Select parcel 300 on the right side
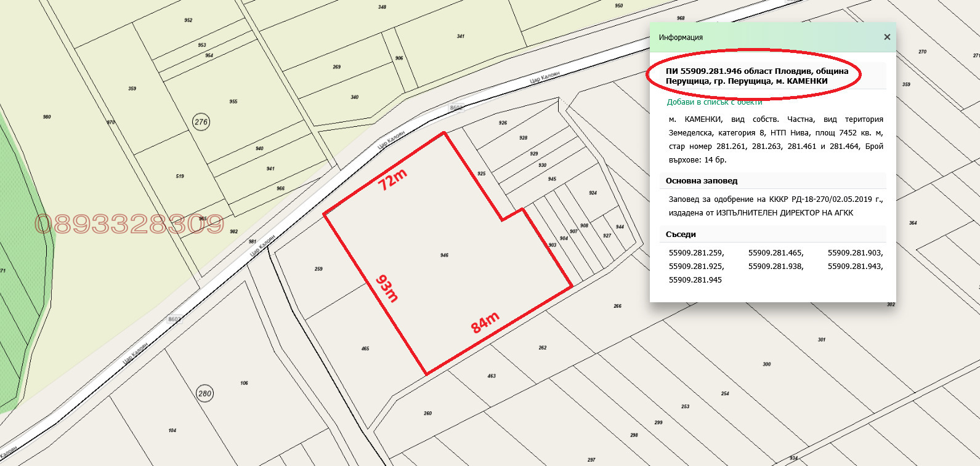Viewport: 980px width, 466px height. point(766,364)
